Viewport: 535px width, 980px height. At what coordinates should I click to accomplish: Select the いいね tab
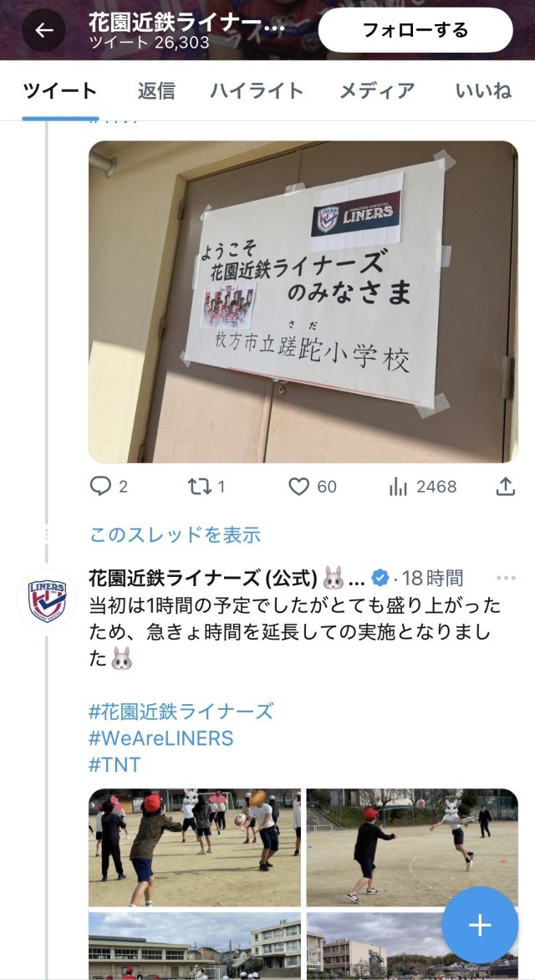click(484, 90)
